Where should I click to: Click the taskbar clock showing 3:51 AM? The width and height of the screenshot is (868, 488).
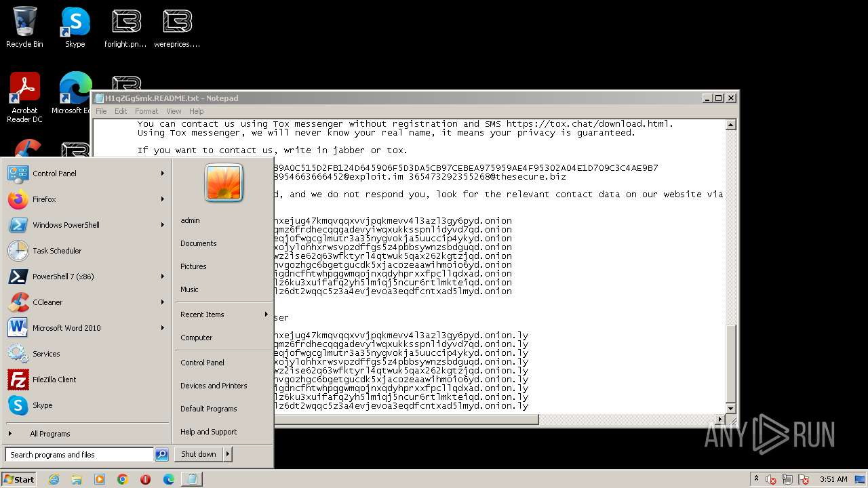click(x=833, y=479)
